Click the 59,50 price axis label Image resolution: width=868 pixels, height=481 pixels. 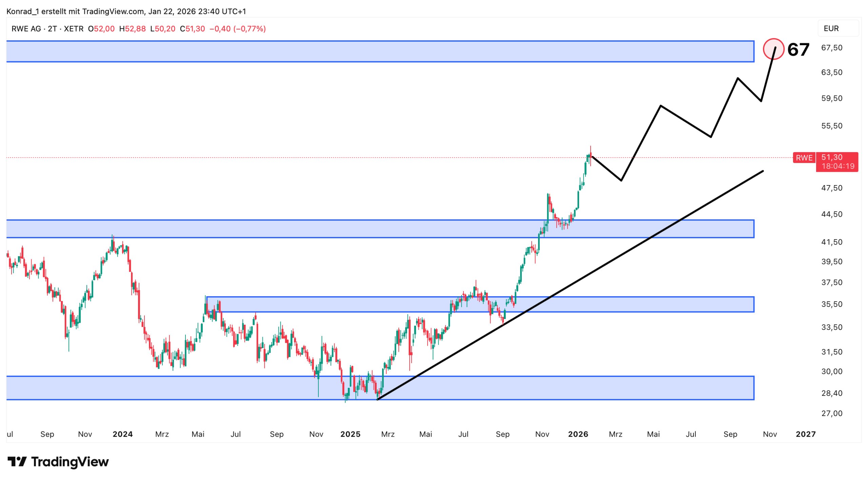(x=831, y=98)
